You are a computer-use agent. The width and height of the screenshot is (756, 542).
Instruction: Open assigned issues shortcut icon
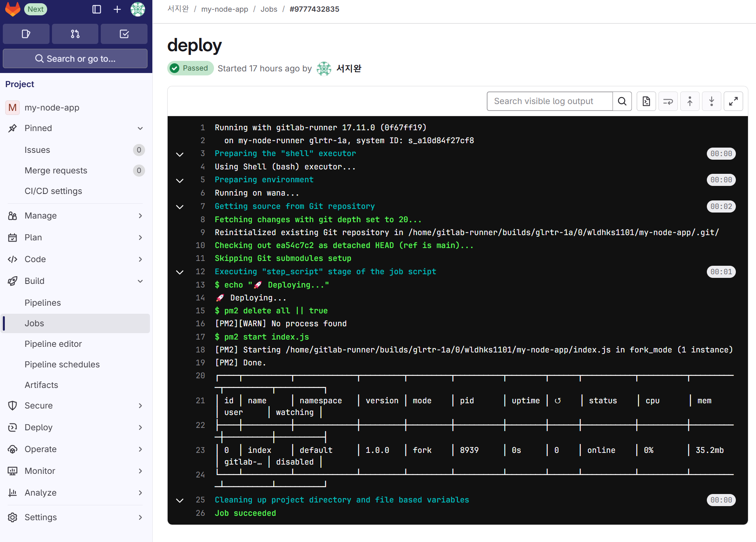26,34
